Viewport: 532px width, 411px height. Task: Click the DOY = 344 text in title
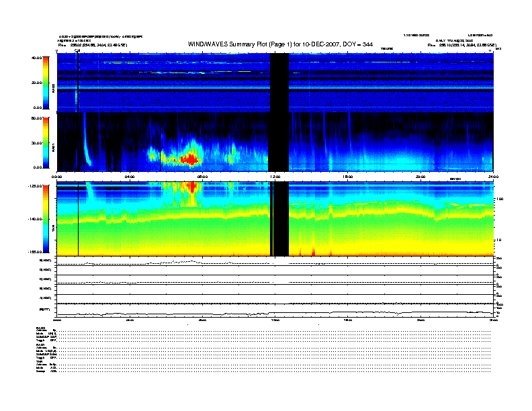357,44
